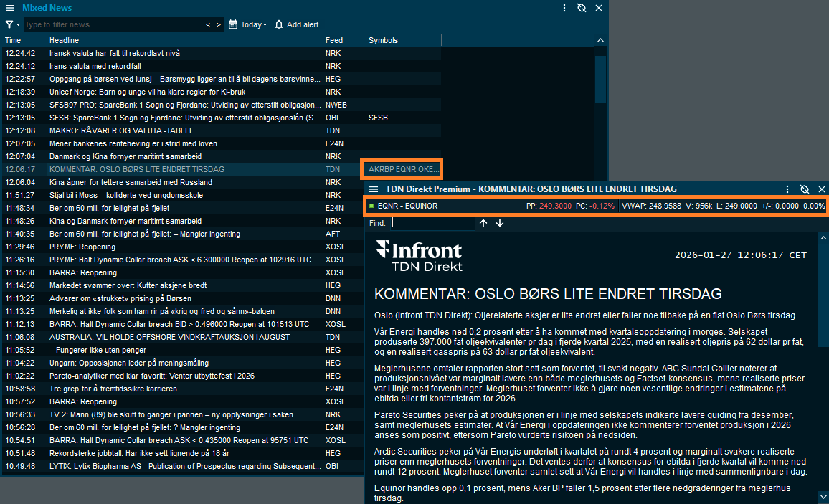Toggle window linking in Mixed News

582,8
